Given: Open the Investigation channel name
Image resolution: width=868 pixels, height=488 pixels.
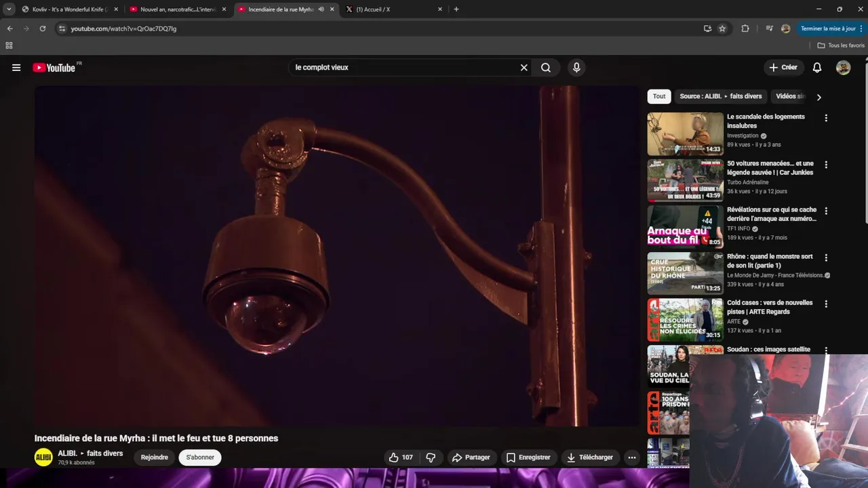Looking at the screenshot, I should pyautogui.click(x=743, y=136).
